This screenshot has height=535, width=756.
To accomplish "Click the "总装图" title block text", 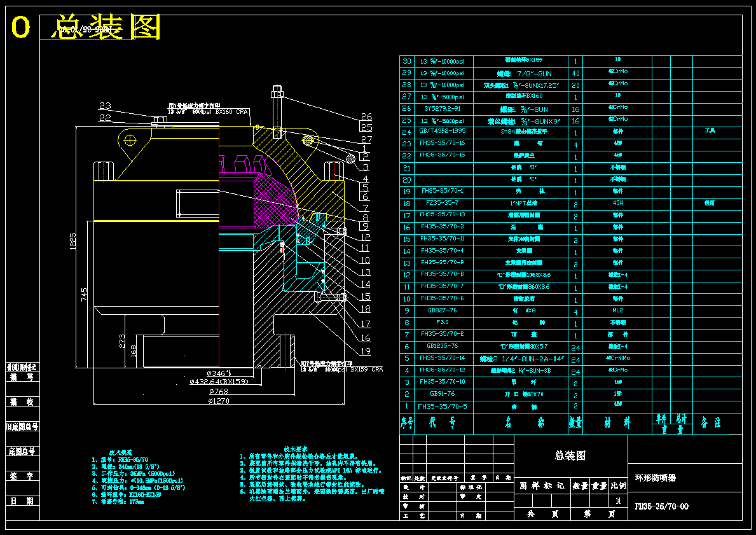I will (x=570, y=455).
